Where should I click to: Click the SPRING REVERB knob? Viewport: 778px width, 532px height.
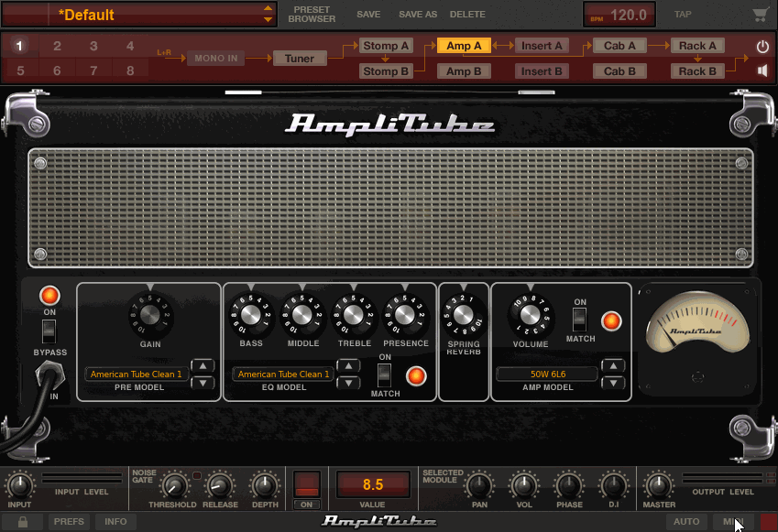(464, 314)
